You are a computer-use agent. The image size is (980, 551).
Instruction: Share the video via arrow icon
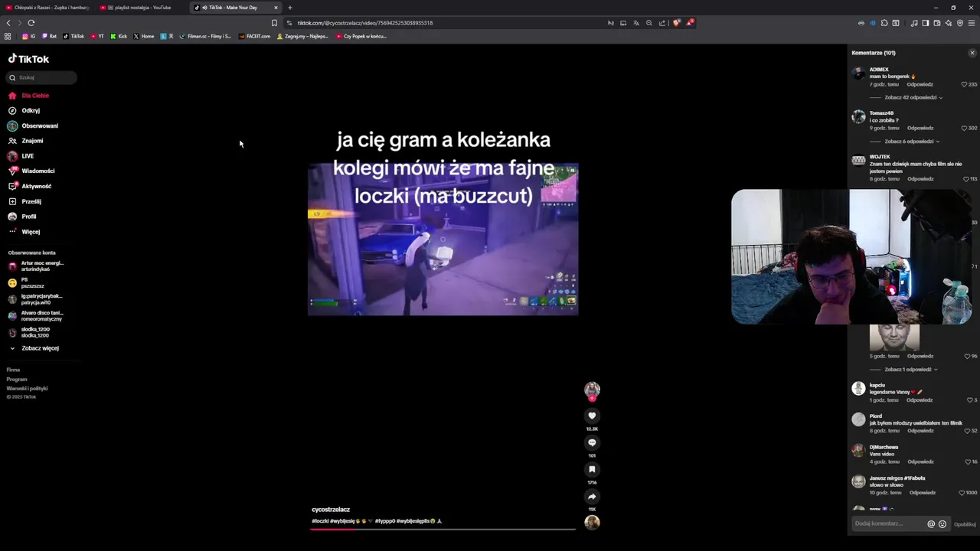coord(592,496)
